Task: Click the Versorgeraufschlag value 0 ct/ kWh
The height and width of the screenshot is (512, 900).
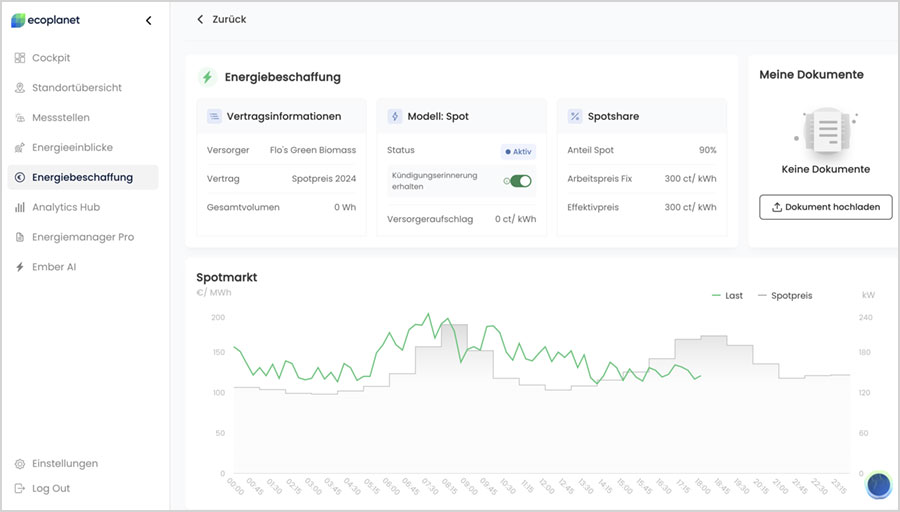Action: click(x=515, y=219)
